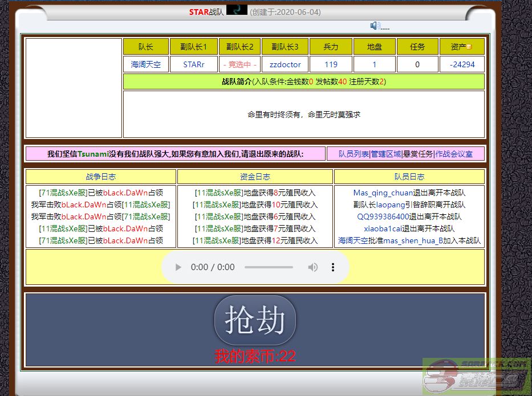Click the gold coin icon beside 资产

[470, 47]
